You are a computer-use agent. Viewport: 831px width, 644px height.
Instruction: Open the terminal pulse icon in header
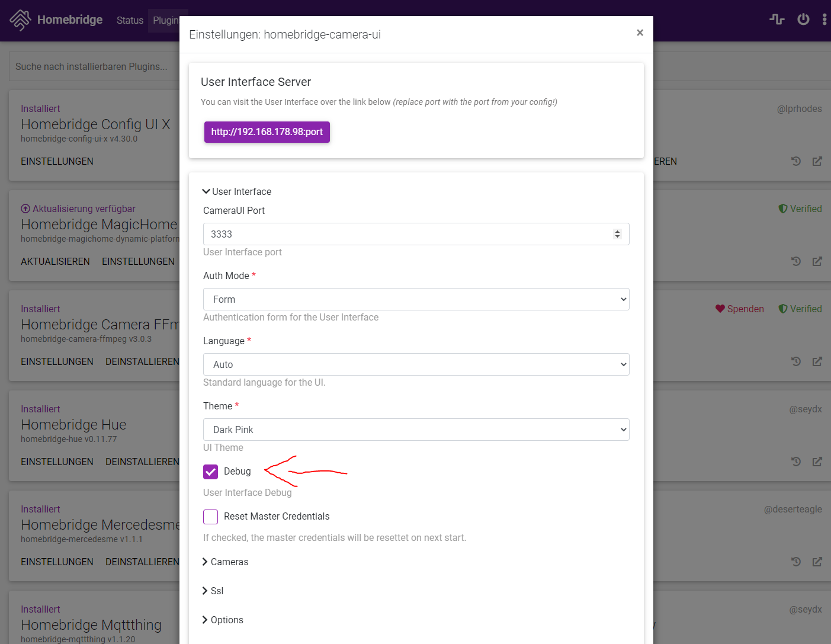pos(777,20)
